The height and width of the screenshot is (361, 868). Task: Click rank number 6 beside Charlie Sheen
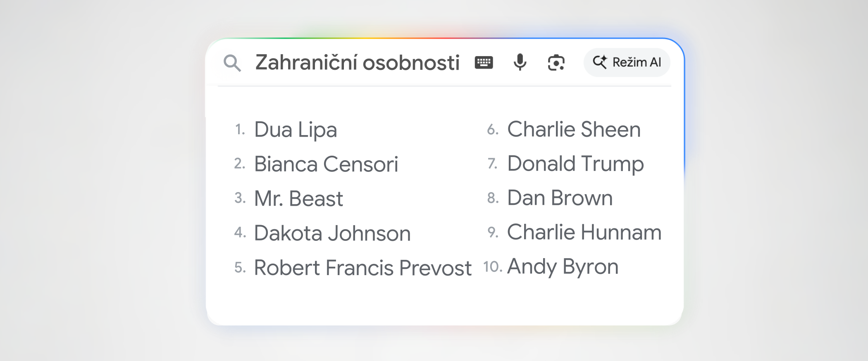tap(492, 130)
